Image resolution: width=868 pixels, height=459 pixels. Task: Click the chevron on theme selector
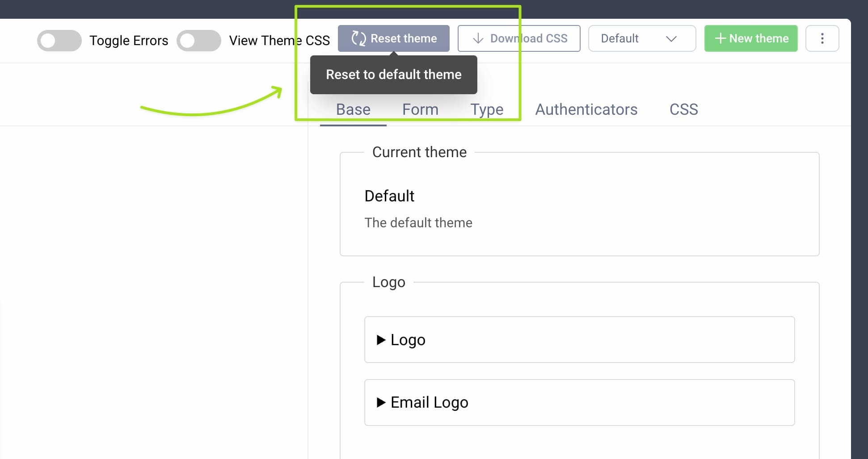point(671,39)
